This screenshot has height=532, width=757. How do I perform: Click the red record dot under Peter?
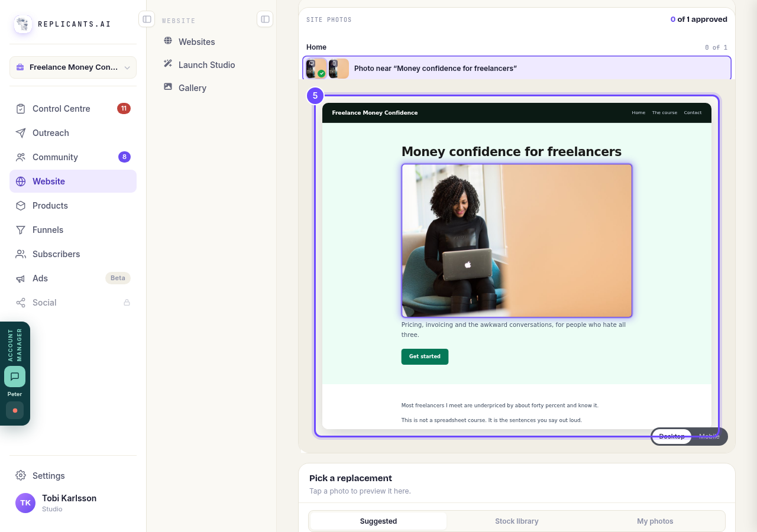[15, 410]
